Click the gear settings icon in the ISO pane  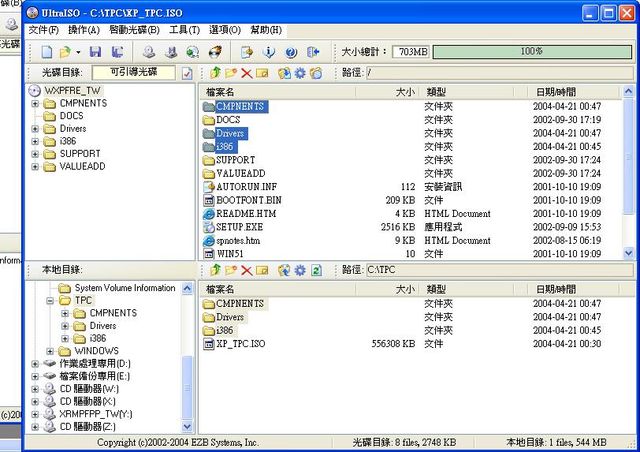300,73
